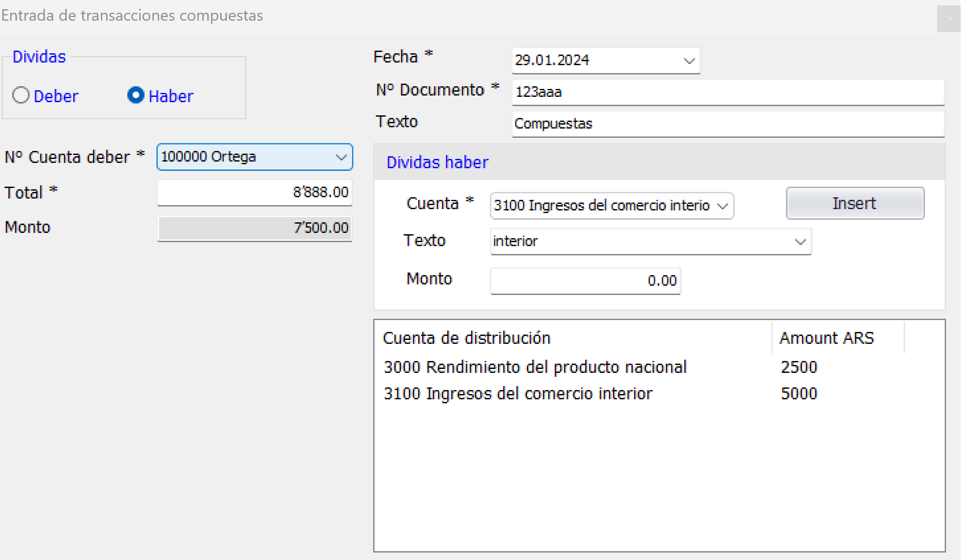961x560 pixels.
Task: Select the 3100 Ingresos del comercio interior row
Action: [518, 394]
